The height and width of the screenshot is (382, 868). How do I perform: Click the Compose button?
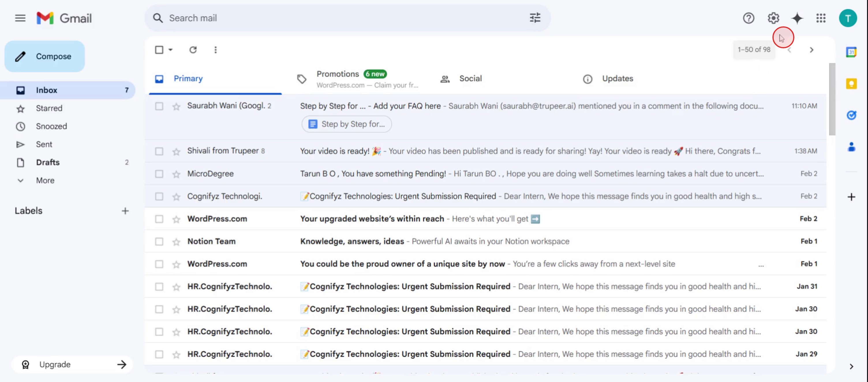coord(45,56)
